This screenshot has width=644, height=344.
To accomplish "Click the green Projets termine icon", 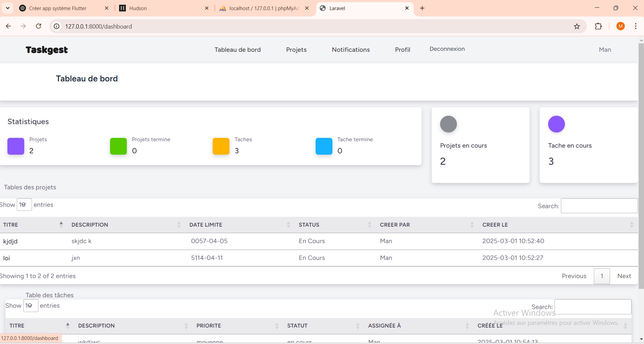I will (x=118, y=146).
